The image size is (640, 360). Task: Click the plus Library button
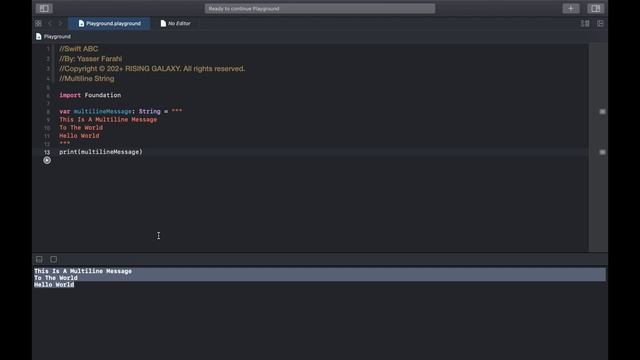point(571,8)
